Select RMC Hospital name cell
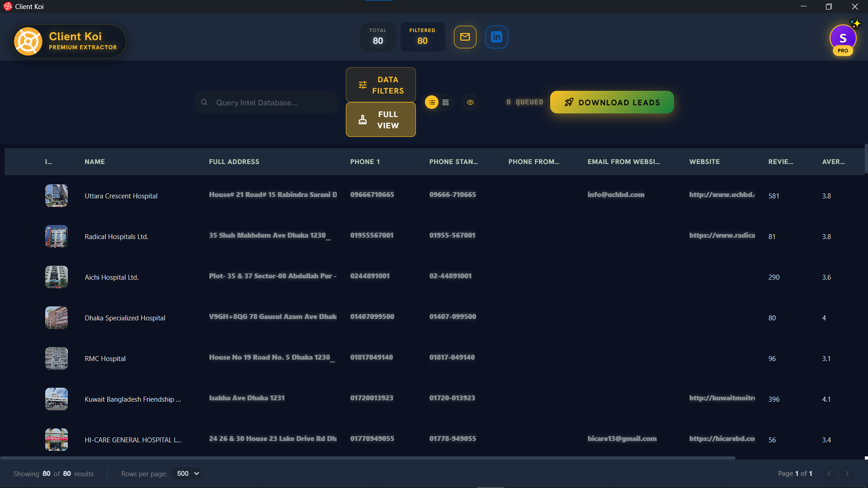 coord(105,359)
